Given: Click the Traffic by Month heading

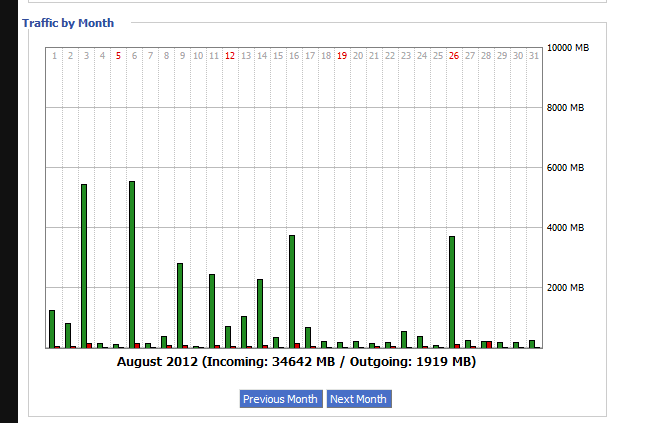Looking at the screenshot, I should 68,22.
